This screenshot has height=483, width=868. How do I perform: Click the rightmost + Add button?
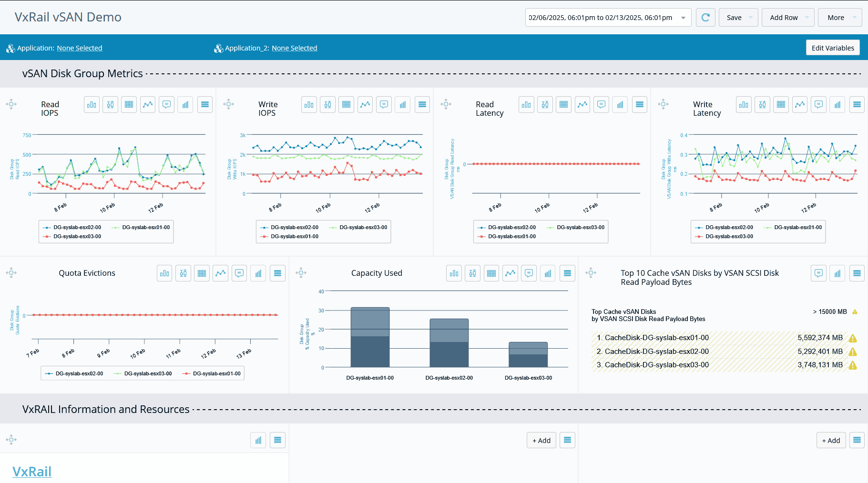point(831,441)
